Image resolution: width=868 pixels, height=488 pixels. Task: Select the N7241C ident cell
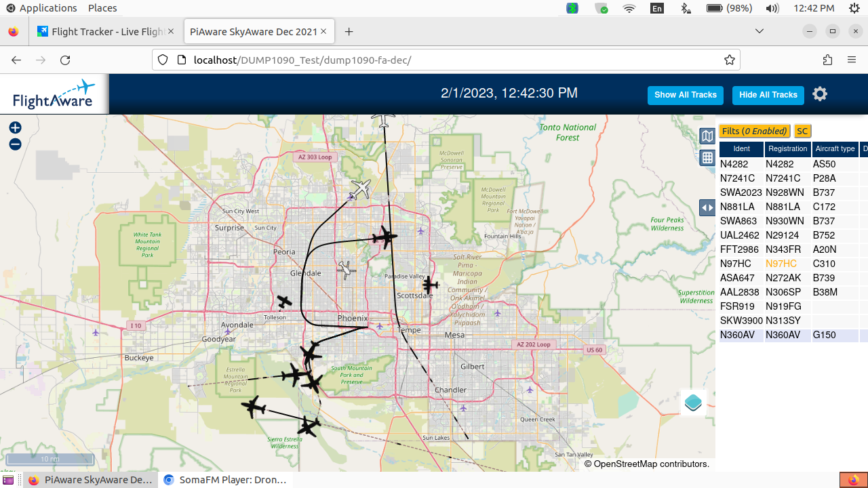pyautogui.click(x=741, y=178)
